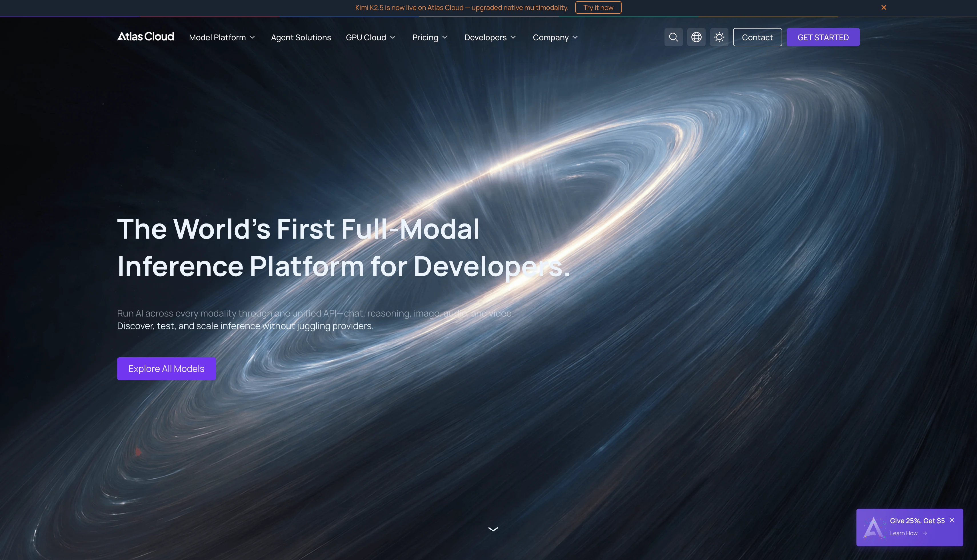
Task: Open the search icon in navbar
Action: (x=673, y=37)
